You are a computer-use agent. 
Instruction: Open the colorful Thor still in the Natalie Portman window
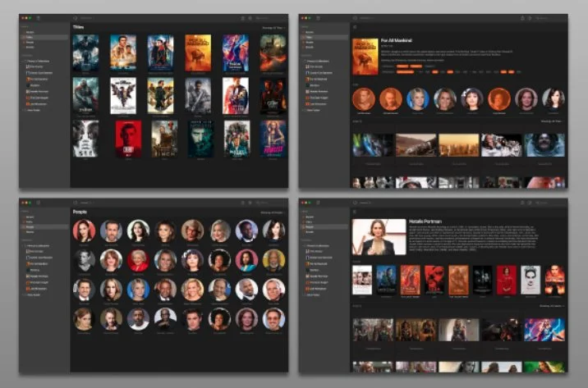pos(544,330)
